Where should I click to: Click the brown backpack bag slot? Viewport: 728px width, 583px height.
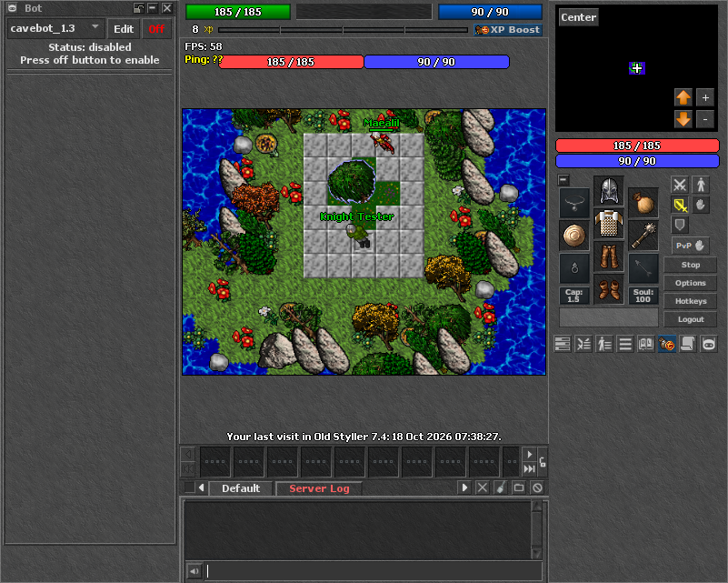tap(643, 203)
